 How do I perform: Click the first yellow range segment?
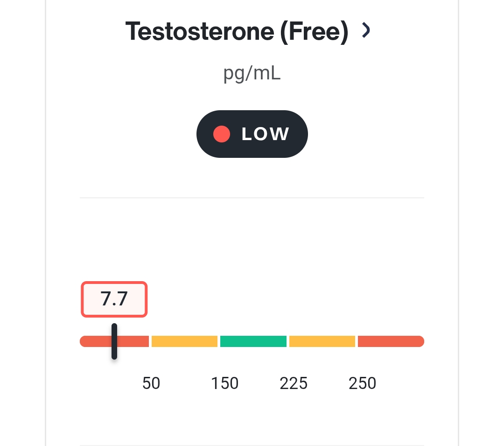click(184, 341)
